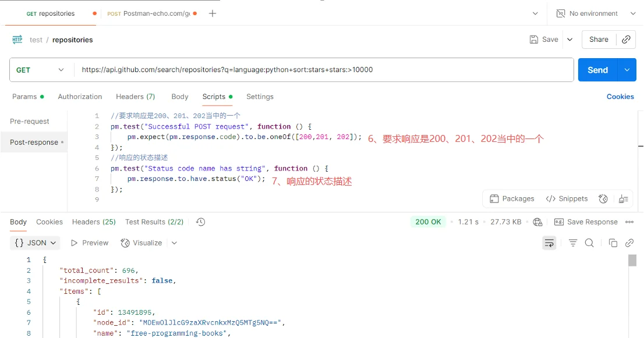This screenshot has height=338, width=644.
Task: Open the GET method dropdown
Action: click(x=41, y=70)
